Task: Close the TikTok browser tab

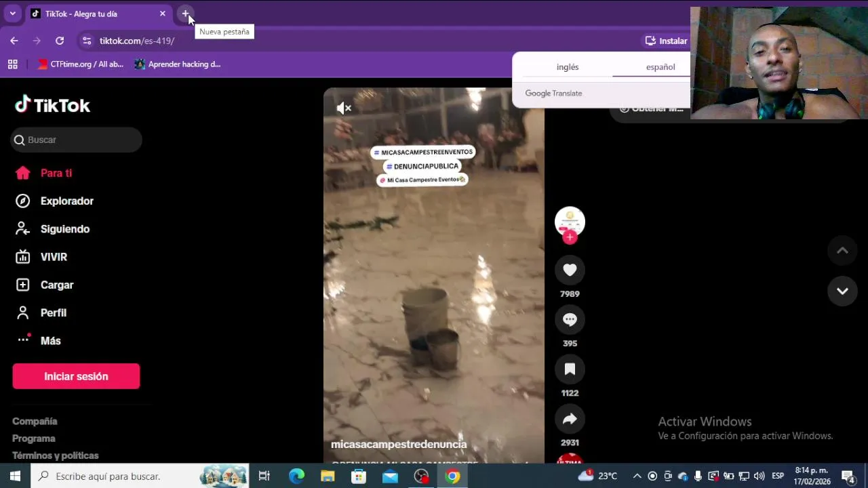Action: (163, 14)
